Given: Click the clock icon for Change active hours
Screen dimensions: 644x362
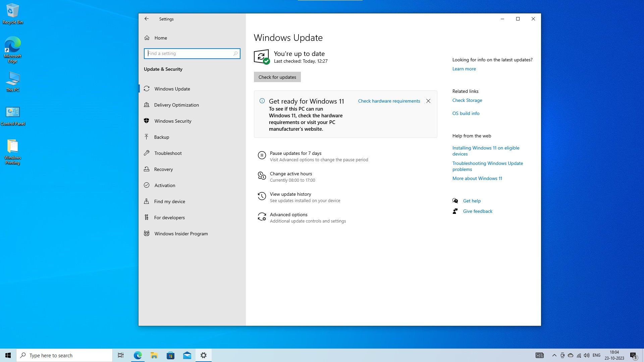Looking at the screenshot, I should coord(262,176).
